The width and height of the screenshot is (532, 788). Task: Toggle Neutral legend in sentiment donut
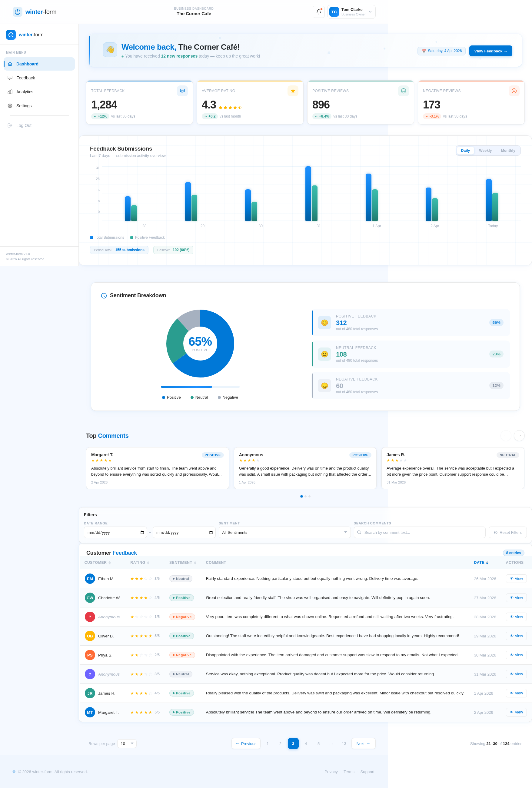pyautogui.click(x=199, y=397)
